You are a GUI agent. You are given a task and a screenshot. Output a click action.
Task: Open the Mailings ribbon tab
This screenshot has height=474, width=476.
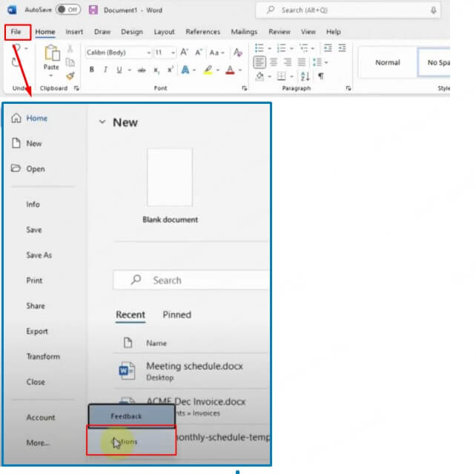pyautogui.click(x=244, y=32)
